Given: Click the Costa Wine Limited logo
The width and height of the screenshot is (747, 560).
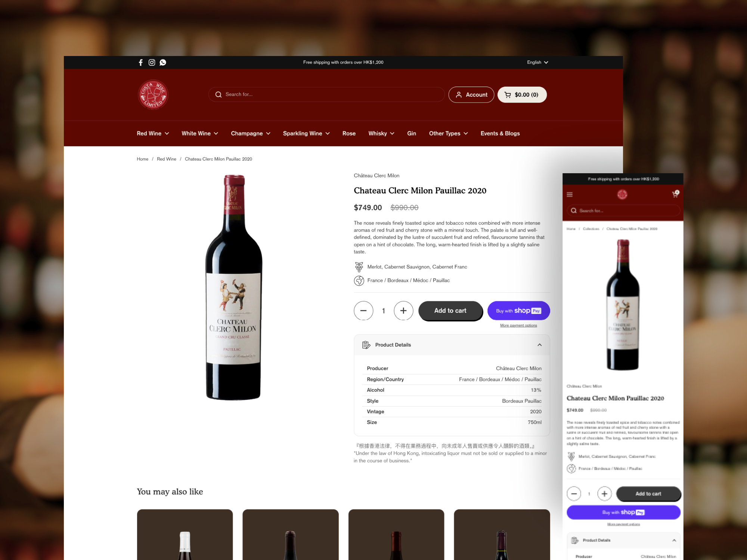Looking at the screenshot, I should [153, 94].
